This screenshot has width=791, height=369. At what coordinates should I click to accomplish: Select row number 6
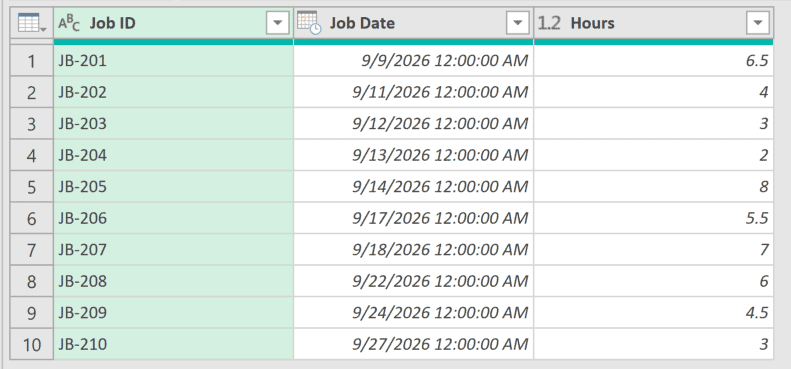[32, 218]
